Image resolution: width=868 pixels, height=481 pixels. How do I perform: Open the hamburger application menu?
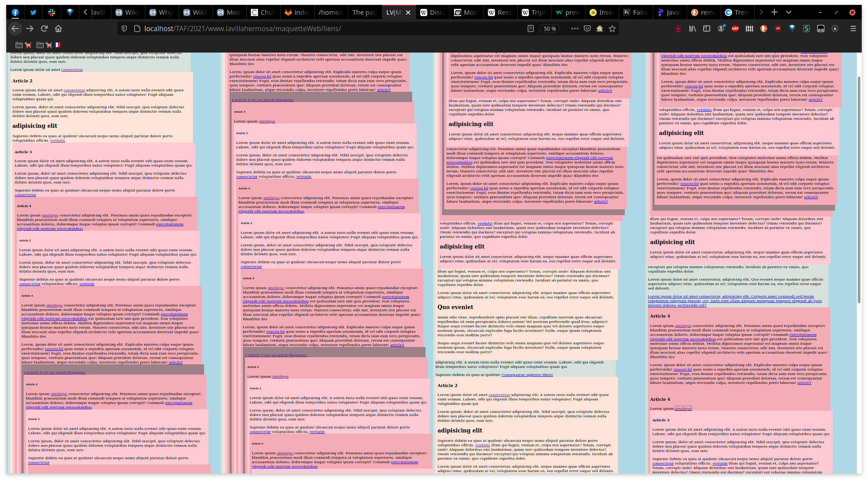coord(853,29)
